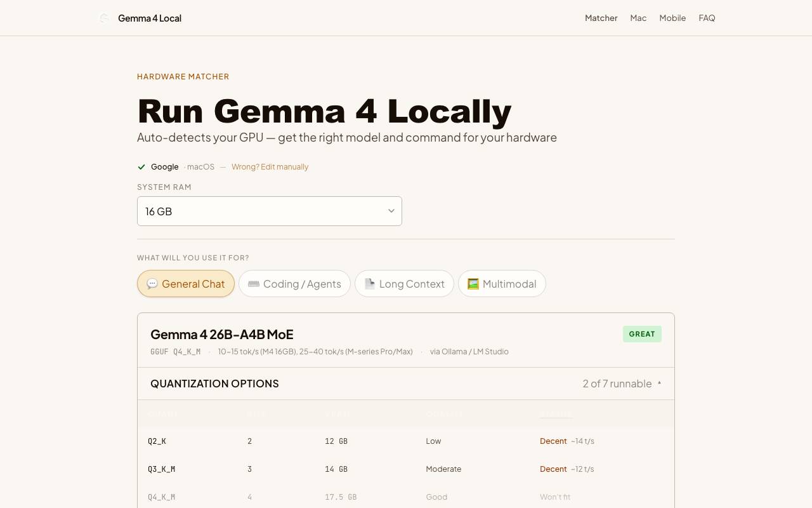Click the Auto-detects your GPU subtitle

coord(347,138)
